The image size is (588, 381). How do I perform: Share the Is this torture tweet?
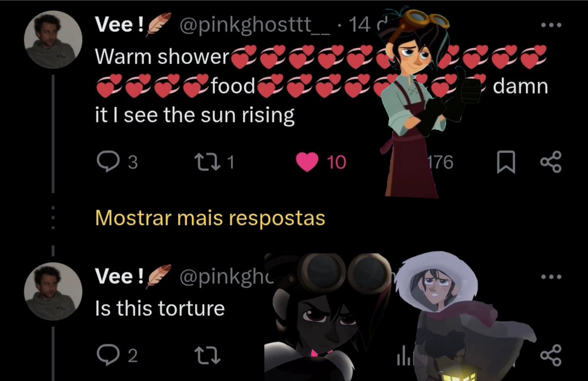pos(551,355)
